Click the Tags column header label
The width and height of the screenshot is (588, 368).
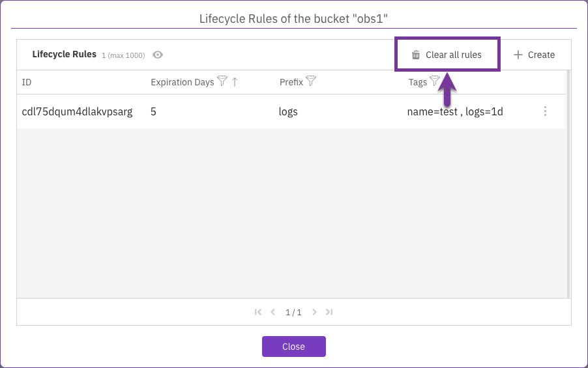[x=417, y=82]
